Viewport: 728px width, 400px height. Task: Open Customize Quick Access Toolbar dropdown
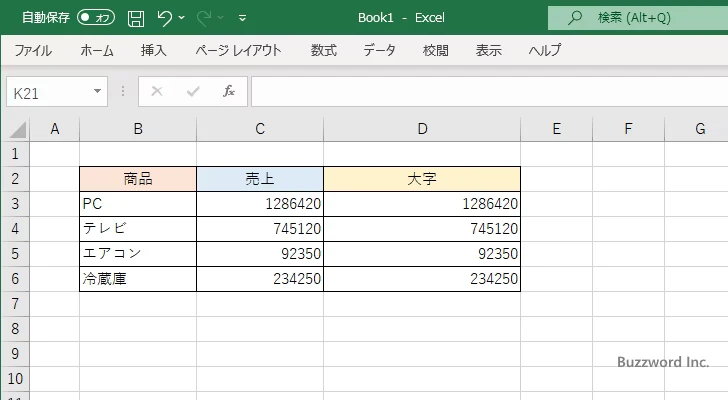click(x=242, y=18)
